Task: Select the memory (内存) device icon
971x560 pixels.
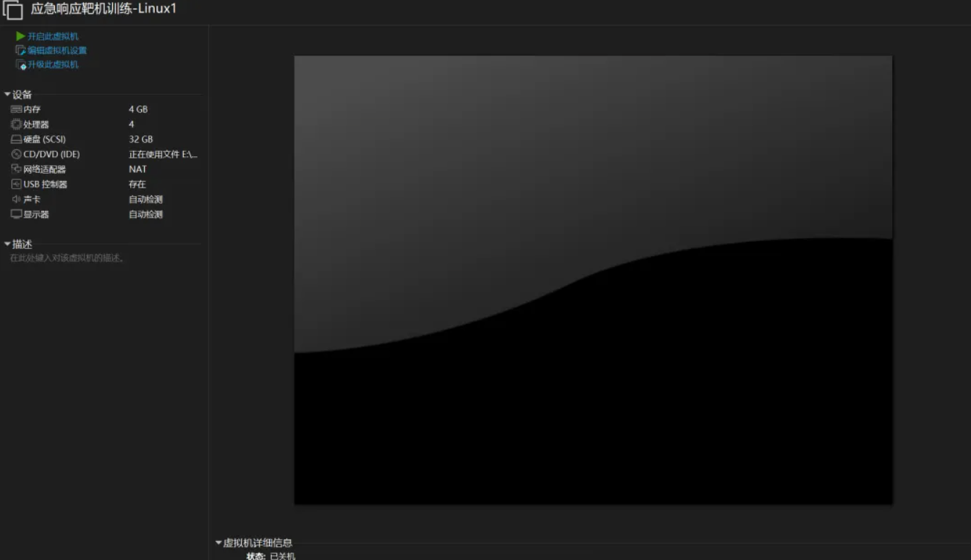Action: pos(16,109)
